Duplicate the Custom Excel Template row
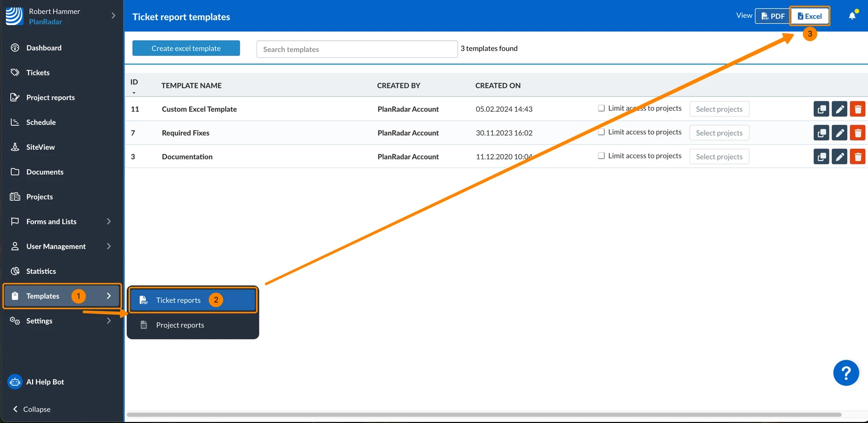 [x=821, y=109]
